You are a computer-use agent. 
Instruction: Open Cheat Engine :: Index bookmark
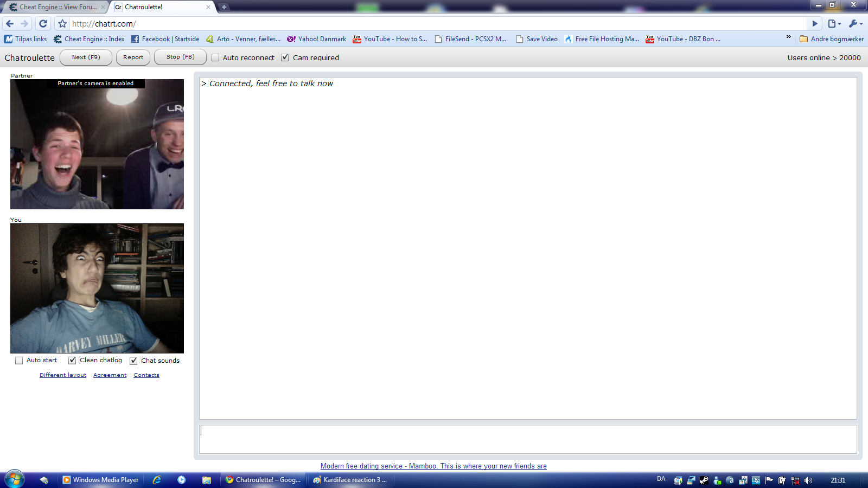[x=89, y=39]
